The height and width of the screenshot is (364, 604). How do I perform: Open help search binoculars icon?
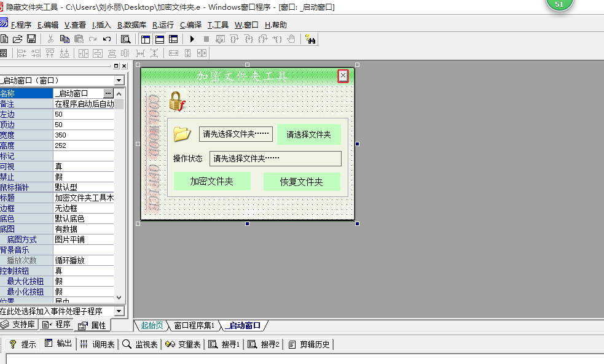pos(310,39)
